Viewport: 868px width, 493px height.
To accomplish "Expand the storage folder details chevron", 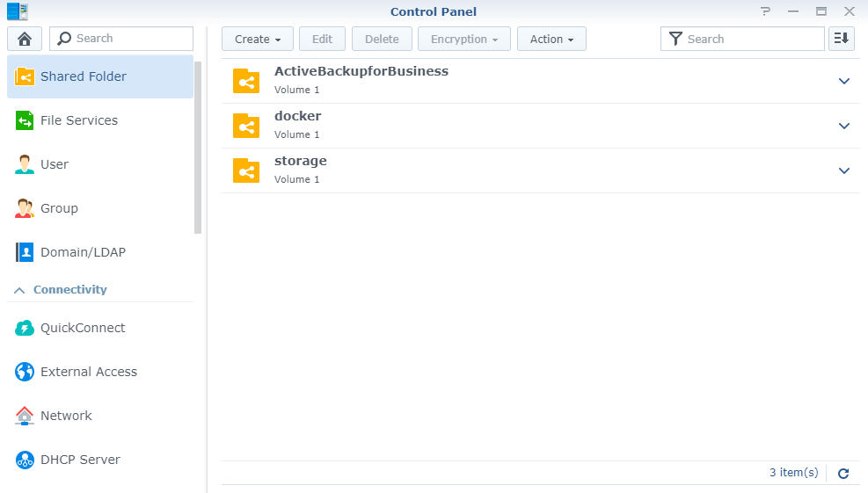I will (x=844, y=170).
